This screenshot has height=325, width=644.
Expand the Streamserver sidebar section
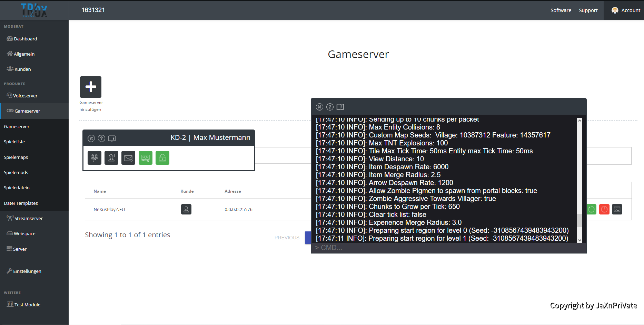coord(28,218)
